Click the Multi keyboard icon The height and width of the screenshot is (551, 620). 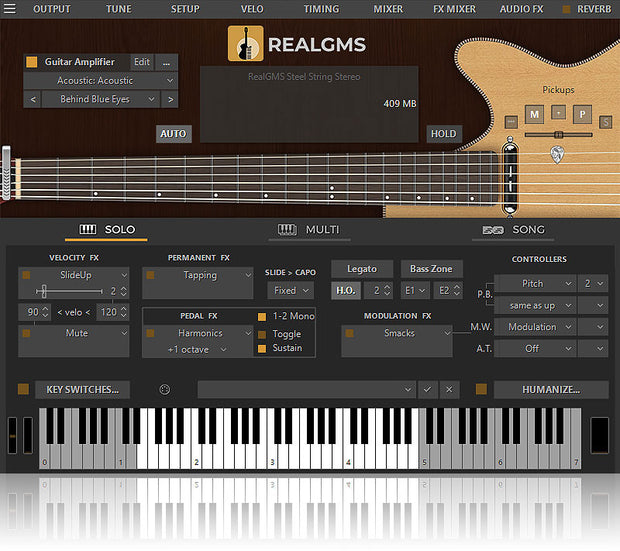[287, 229]
